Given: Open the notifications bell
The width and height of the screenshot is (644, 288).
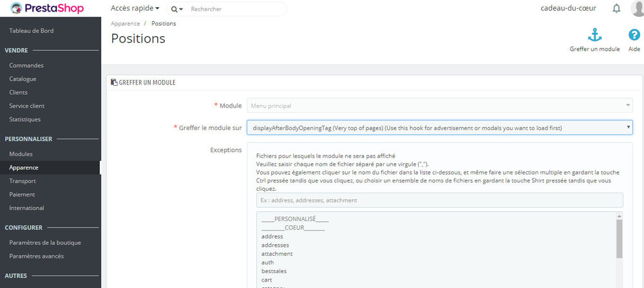Looking at the screenshot, I should point(616,8).
